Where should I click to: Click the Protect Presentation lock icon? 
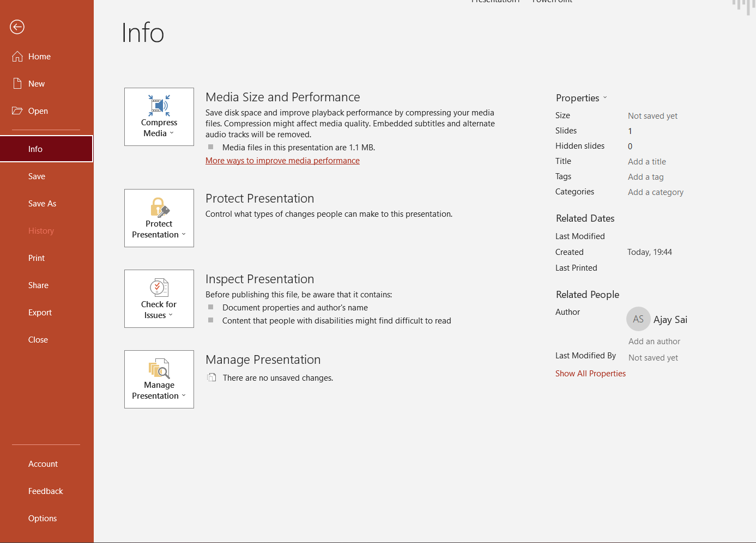[159, 208]
